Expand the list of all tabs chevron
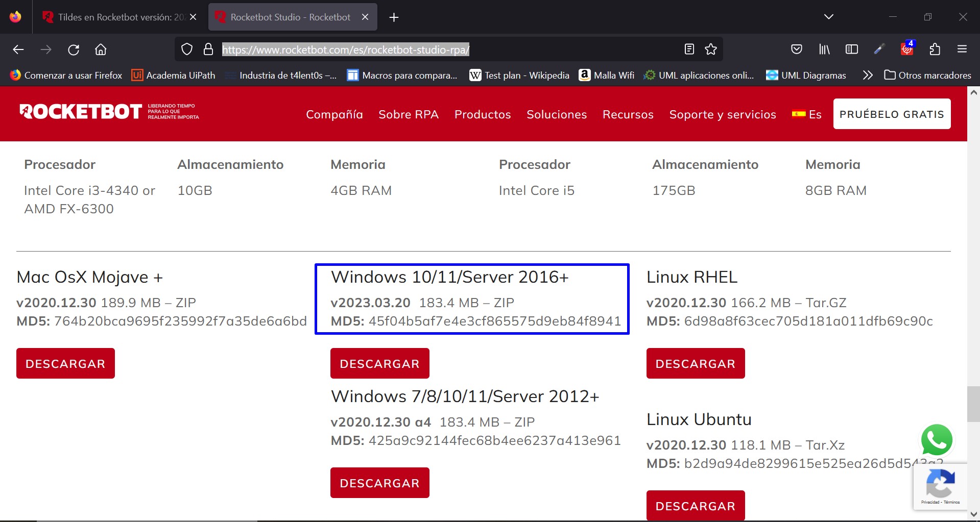 [x=828, y=17]
